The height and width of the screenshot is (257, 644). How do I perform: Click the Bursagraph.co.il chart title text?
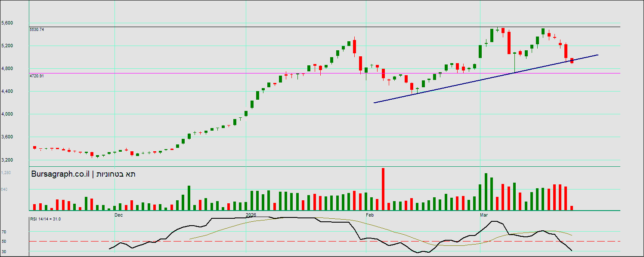[84, 174]
